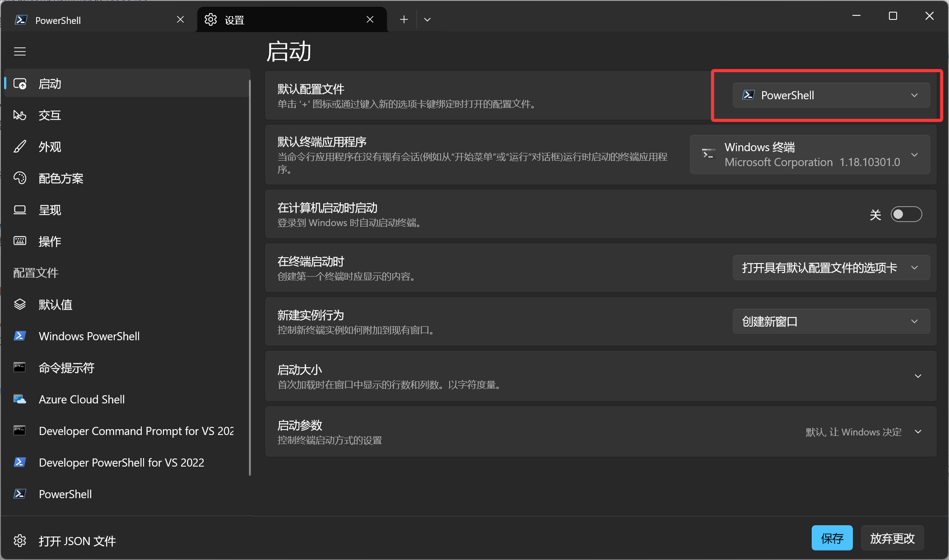Toggle 在计算机启动时启动 switch on

tap(906, 214)
